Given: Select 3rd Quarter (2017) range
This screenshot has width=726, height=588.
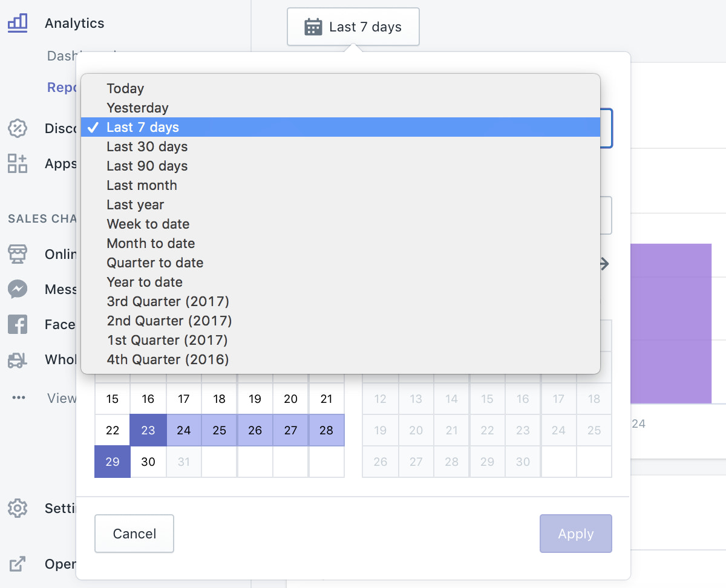Looking at the screenshot, I should pos(168,301).
